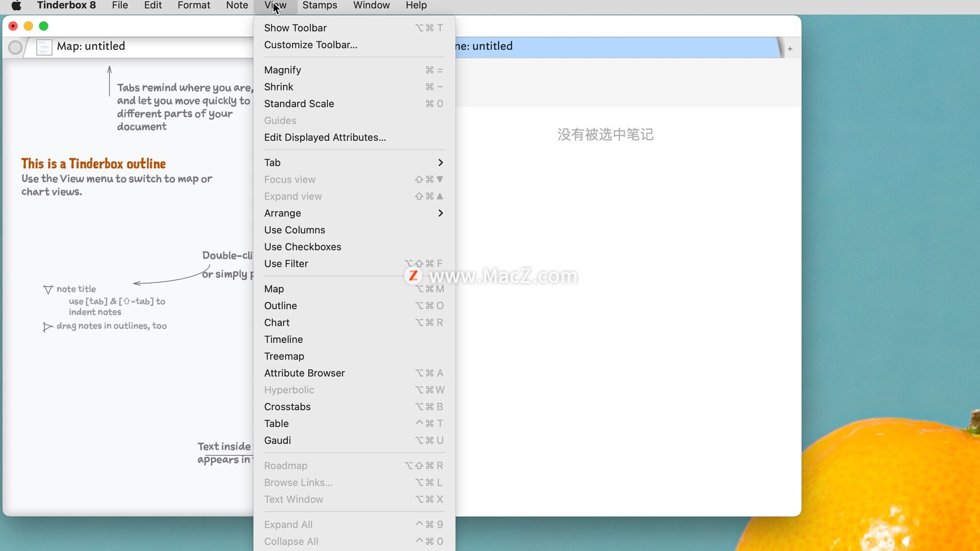The image size is (980, 551).
Task: Open the Format menu
Action: coord(194,6)
